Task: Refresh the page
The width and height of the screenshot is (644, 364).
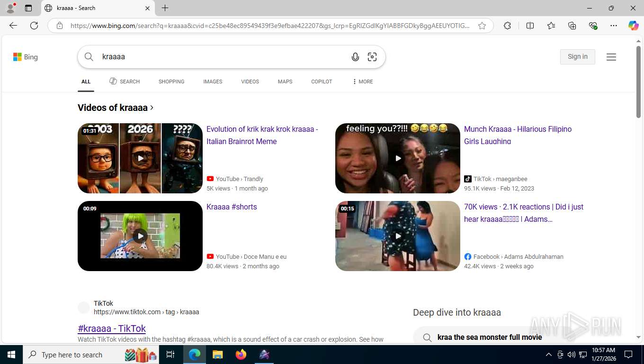Action: pos(34,26)
